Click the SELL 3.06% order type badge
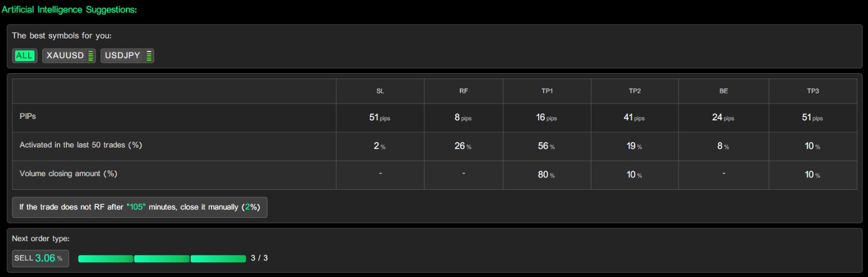Screen dimensions: 868x277 point(40,258)
